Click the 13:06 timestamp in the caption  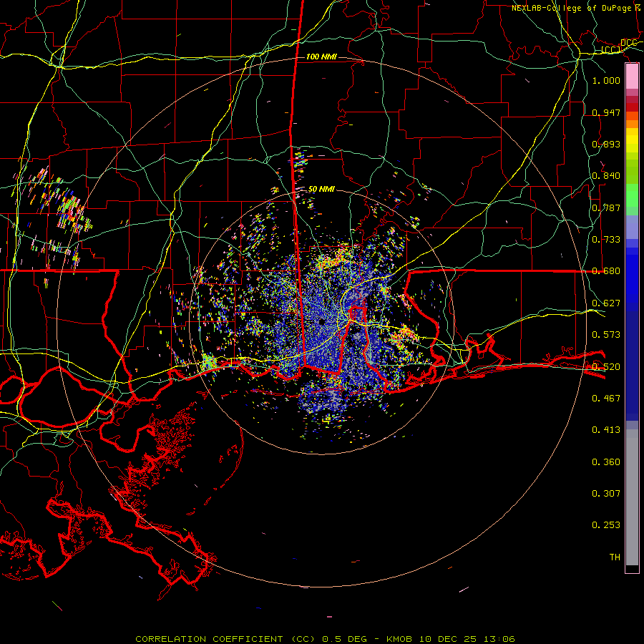[x=499, y=639]
